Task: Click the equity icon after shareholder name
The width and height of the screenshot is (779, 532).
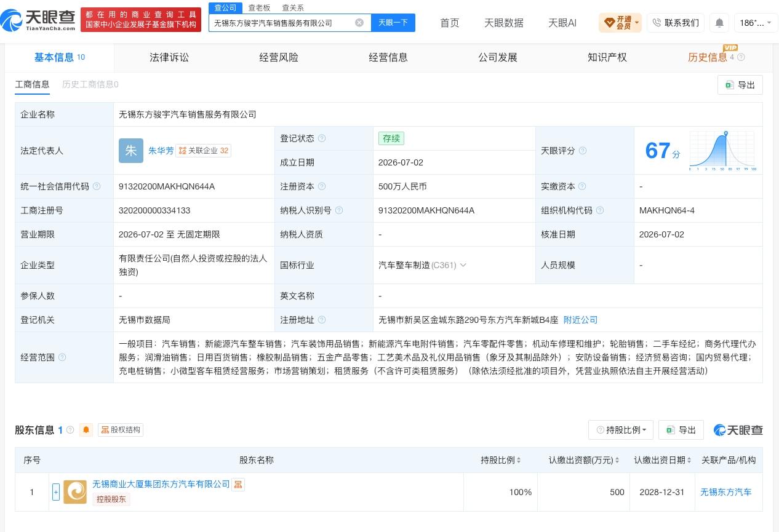Action: pyautogui.click(x=238, y=485)
